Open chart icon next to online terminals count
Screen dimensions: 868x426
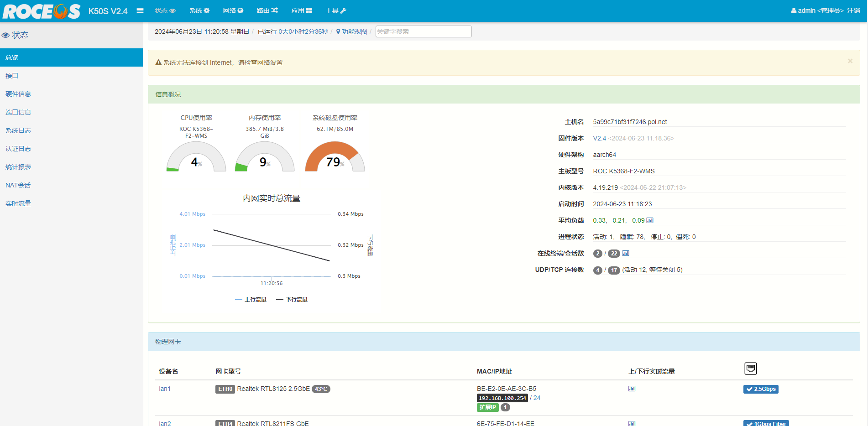point(626,253)
